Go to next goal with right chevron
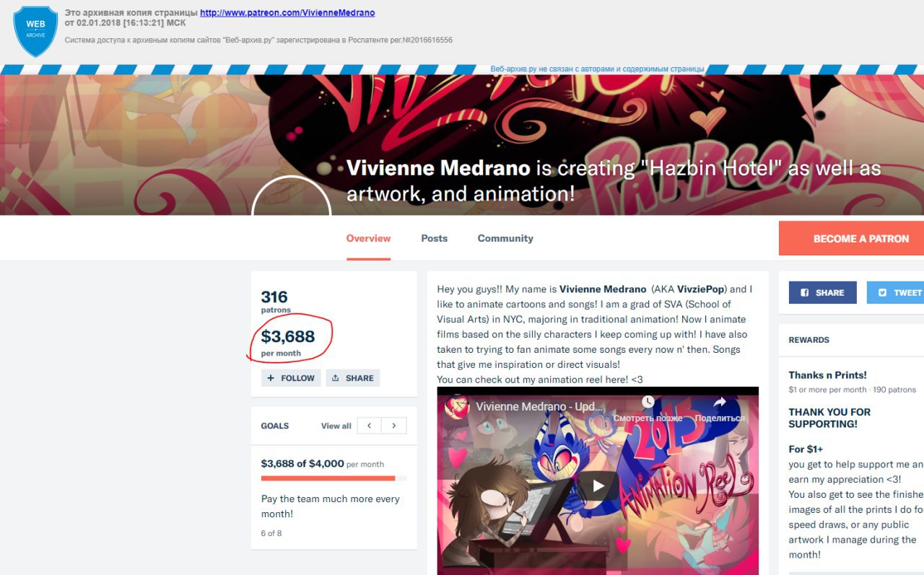Image resolution: width=924 pixels, height=575 pixels. [394, 426]
